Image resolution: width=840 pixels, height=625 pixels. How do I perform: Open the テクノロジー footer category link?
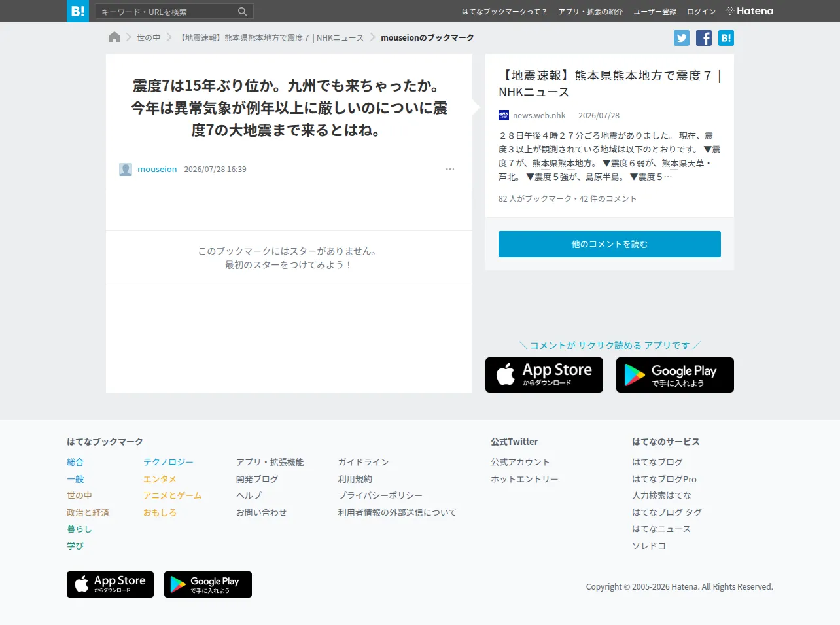point(168,462)
